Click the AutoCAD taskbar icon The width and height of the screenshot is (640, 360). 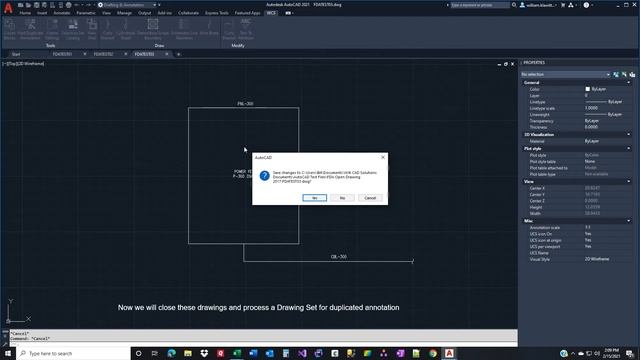click(x=449, y=353)
